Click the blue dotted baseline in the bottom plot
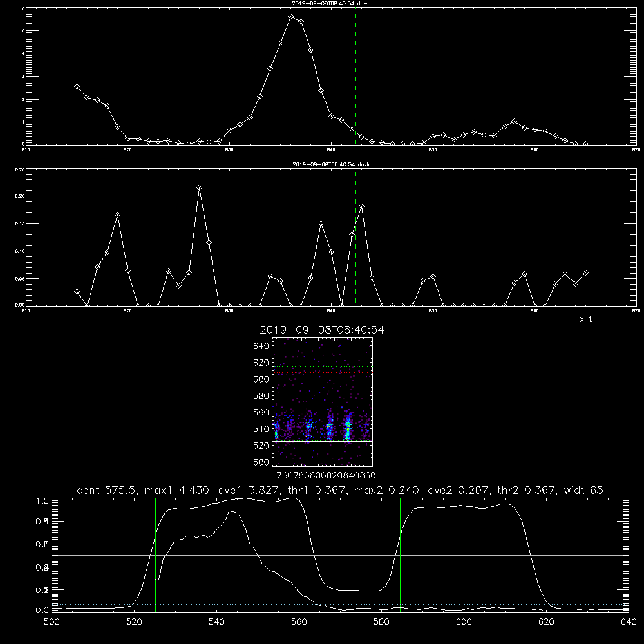The width and height of the screenshot is (644, 644). tap(340, 604)
